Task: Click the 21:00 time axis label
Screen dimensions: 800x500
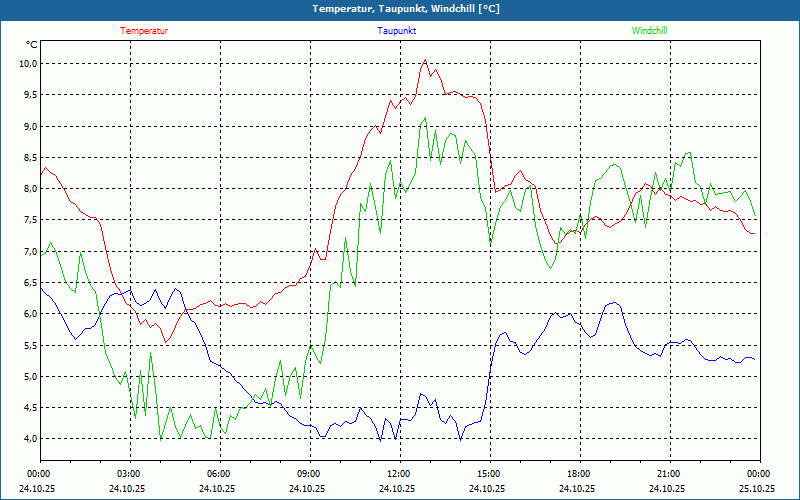Action: click(669, 474)
